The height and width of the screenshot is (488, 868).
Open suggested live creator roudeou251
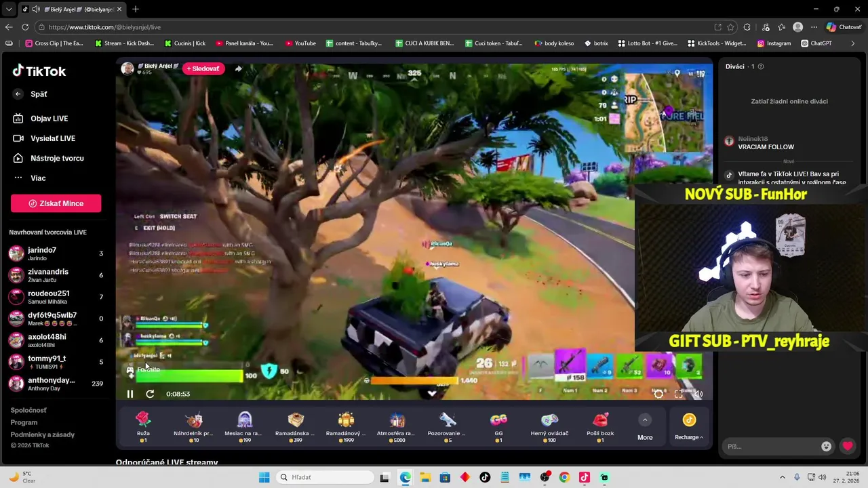point(56,297)
